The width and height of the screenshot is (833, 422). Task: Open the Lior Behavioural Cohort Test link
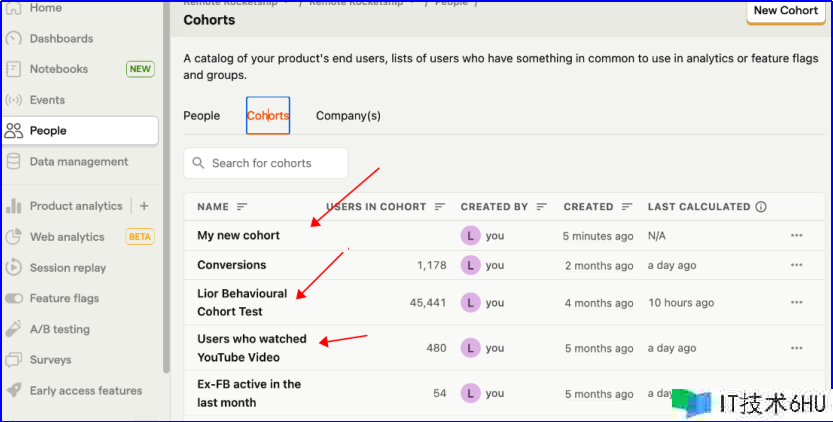coord(242,302)
